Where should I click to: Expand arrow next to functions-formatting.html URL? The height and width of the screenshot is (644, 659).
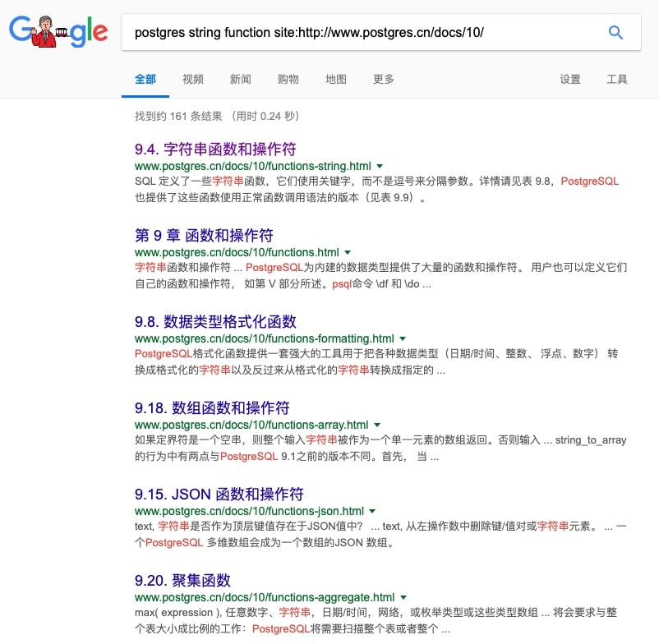point(403,338)
